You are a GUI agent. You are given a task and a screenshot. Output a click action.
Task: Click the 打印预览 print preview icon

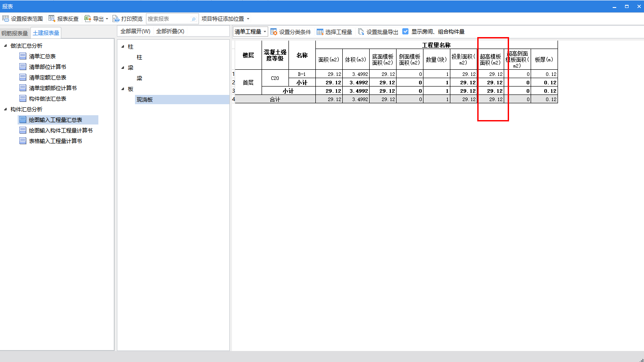pyautogui.click(x=116, y=19)
